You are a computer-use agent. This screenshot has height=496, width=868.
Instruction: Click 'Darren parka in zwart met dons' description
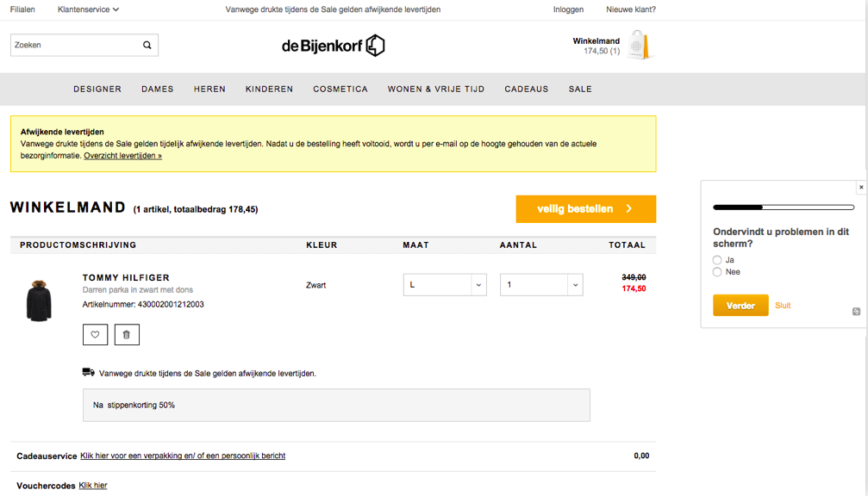coord(138,289)
